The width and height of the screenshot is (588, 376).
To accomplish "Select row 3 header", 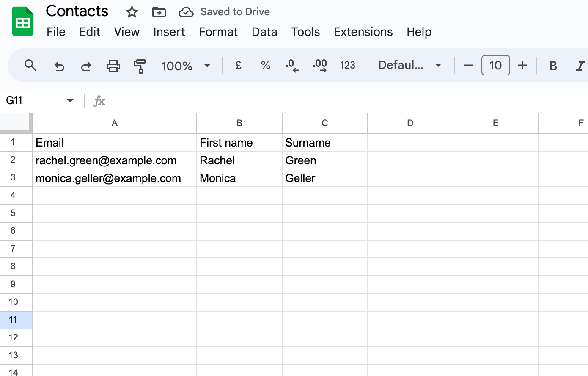I will pyautogui.click(x=16, y=178).
